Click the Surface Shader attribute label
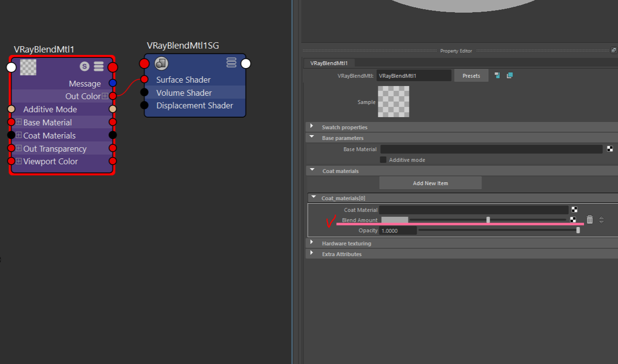This screenshot has height=364, width=618. [x=183, y=79]
